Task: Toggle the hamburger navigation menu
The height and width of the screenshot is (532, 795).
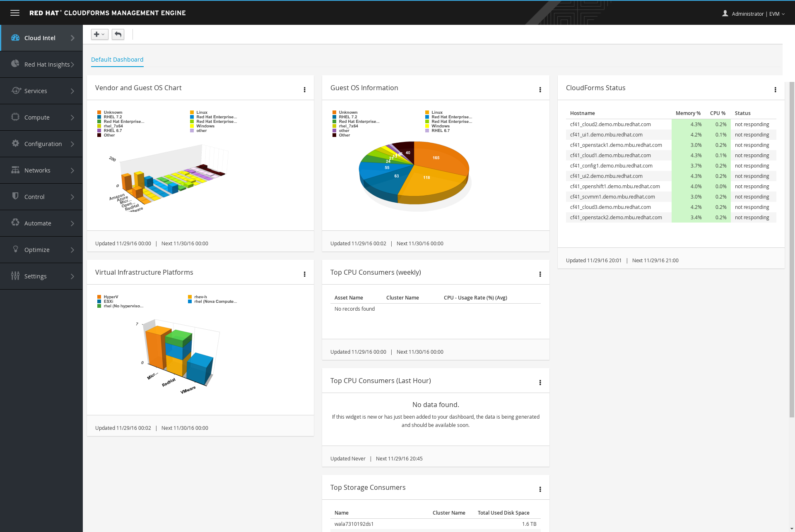Action: 15,13
